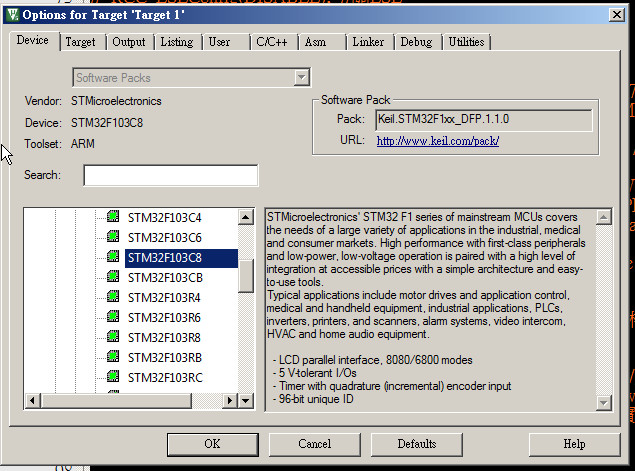This screenshot has height=471, width=635.
Task: Click the chip icon beside STM32F103RC
Action: [113, 376]
